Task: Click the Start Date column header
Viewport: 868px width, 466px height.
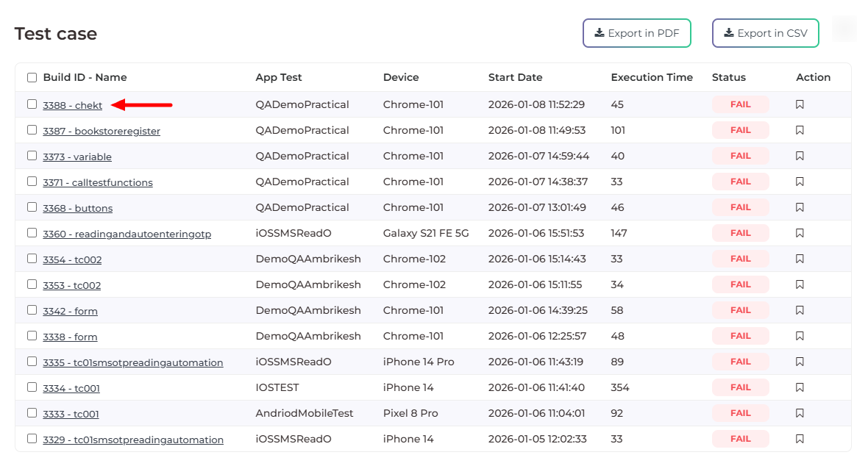Action: tap(515, 77)
